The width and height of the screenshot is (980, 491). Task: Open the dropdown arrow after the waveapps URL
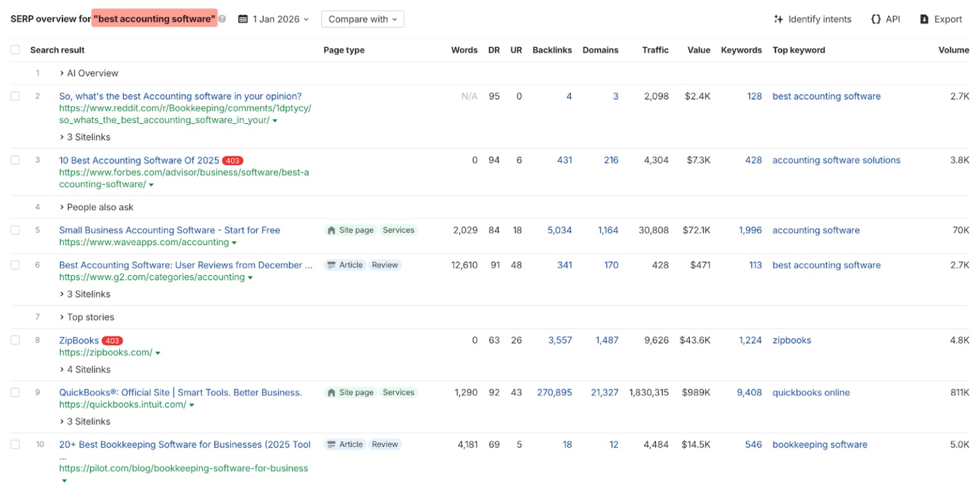(x=234, y=243)
